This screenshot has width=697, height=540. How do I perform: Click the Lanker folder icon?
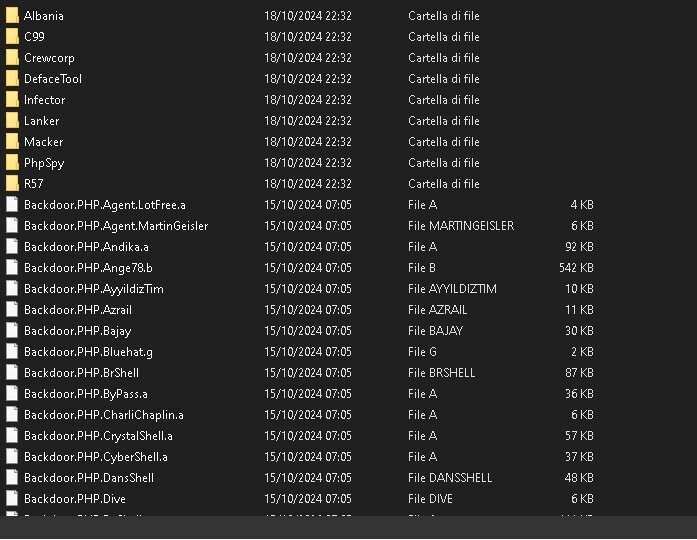coord(12,120)
